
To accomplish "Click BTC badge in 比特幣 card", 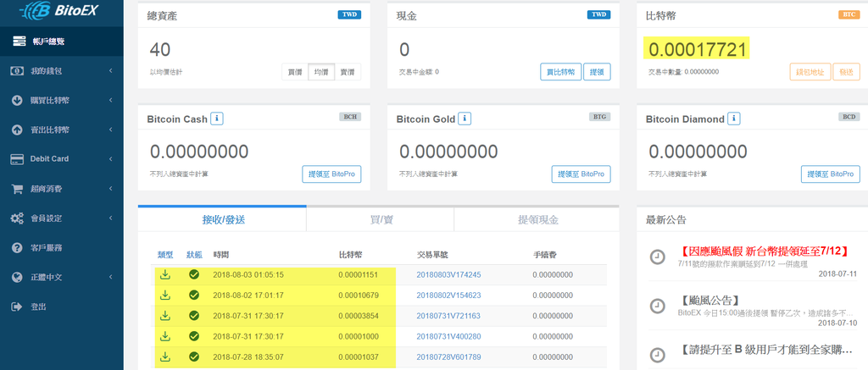I will pos(849,15).
